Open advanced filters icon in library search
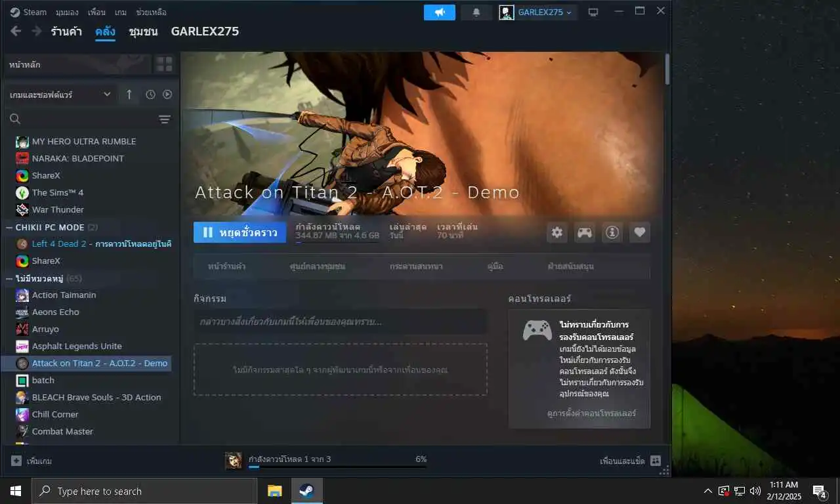The image size is (840, 504). tap(165, 119)
